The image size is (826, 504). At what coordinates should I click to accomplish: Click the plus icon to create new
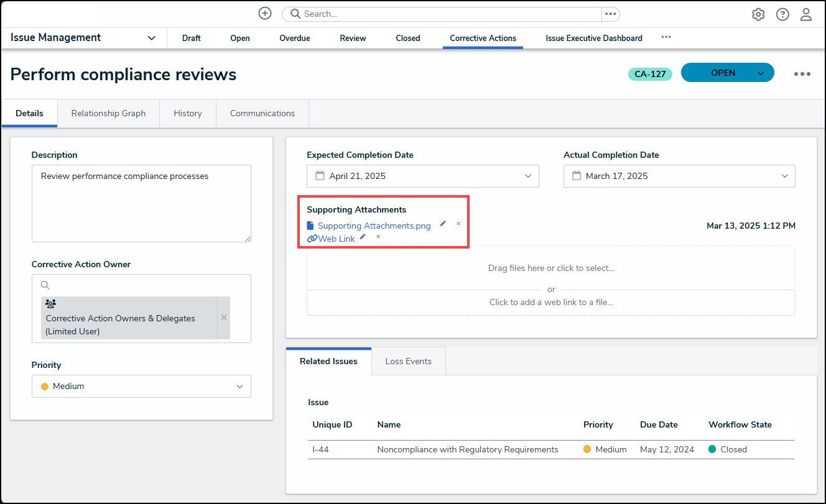(x=265, y=14)
